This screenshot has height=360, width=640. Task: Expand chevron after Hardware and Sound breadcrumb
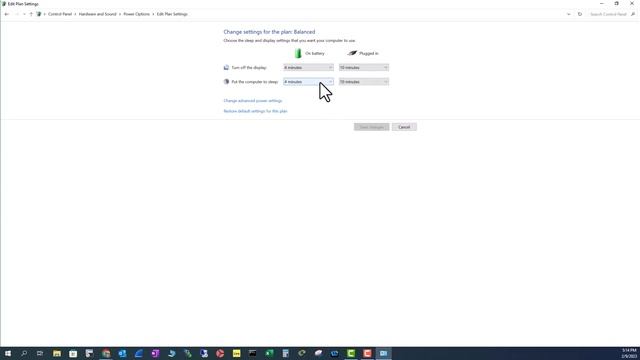pos(120,14)
